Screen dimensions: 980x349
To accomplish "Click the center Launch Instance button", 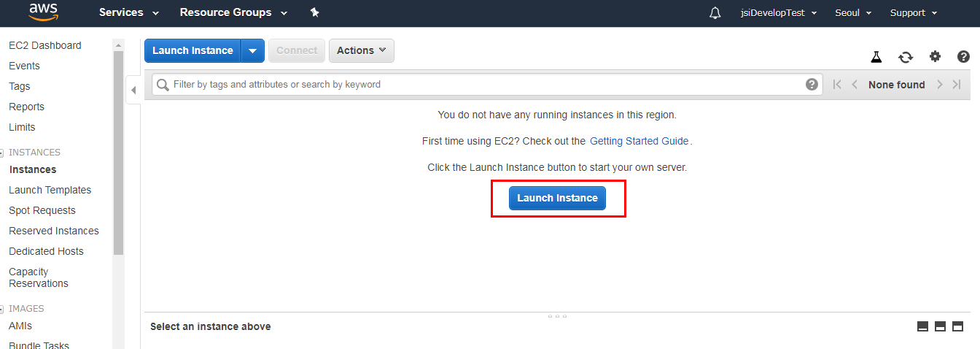I will pyautogui.click(x=557, y=198).
